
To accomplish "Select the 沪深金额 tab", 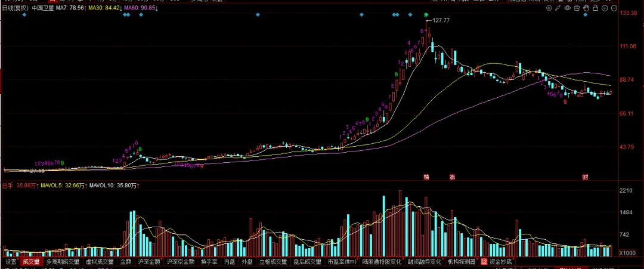I will tap(149, 261).
